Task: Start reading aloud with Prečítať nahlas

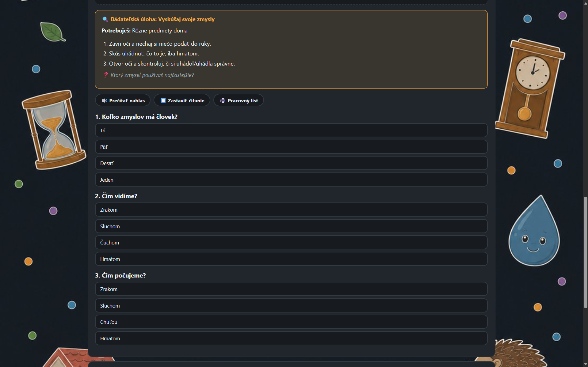Action: [x=123, y=100]
